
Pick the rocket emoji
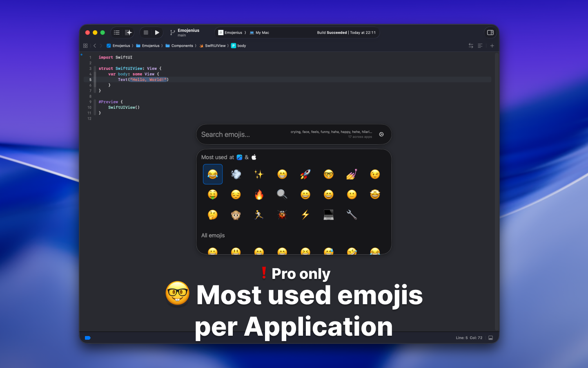point(305,174)
